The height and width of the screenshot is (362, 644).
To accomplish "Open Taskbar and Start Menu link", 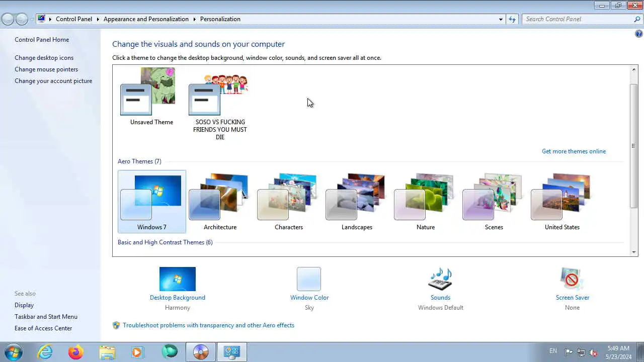I will [46, 317].
